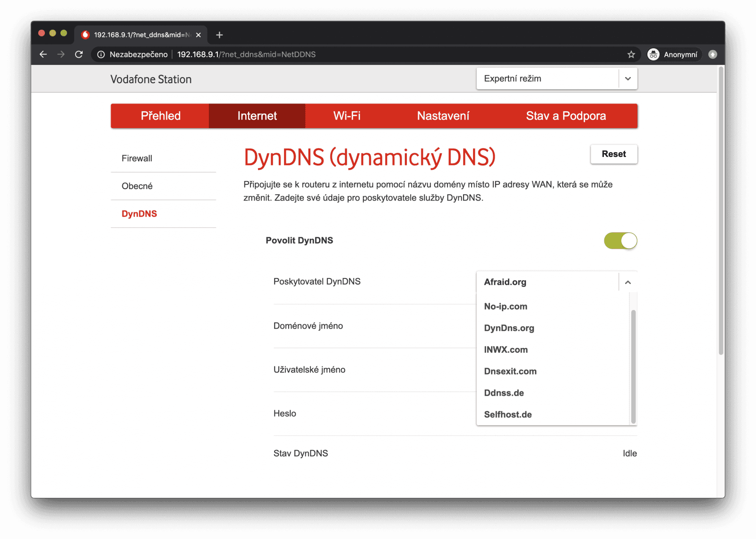Collapse the Poskytovatel DynDNS provider dropdown
Screen dimensions: 756x539
click(x=627, y=282)
